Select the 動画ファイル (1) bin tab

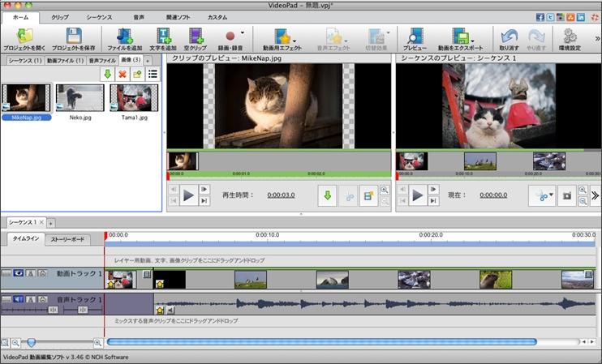point(65,60)
